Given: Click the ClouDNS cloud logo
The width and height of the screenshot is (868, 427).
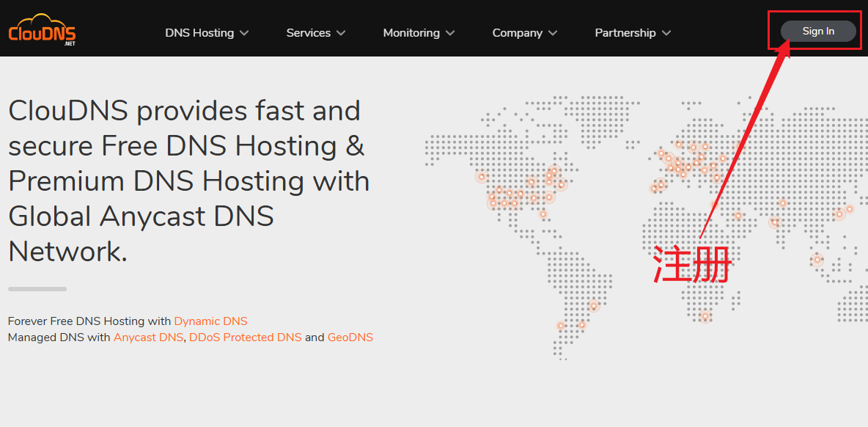Looking at the screenshot, I should 42,29.
